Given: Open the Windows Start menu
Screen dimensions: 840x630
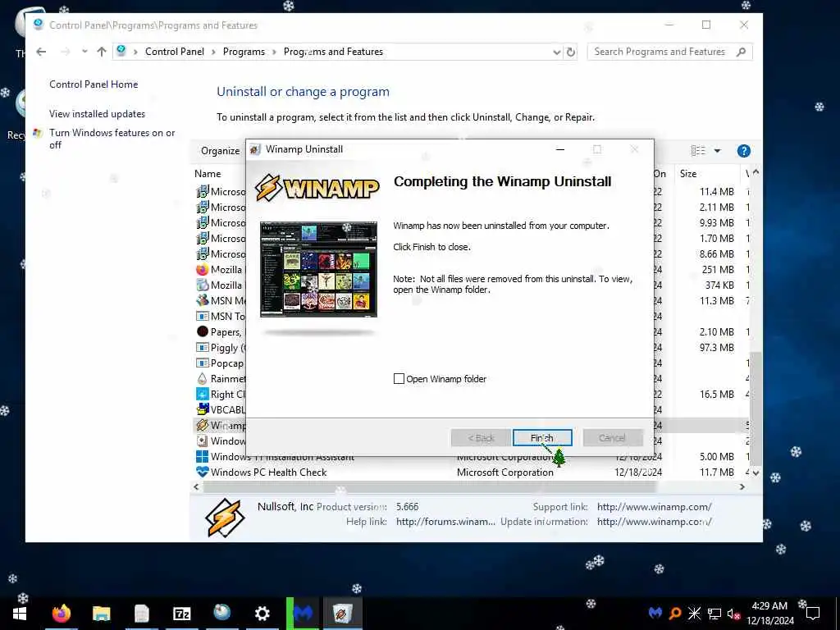Looking at the screenshot, I should click(x=20, y=614).
